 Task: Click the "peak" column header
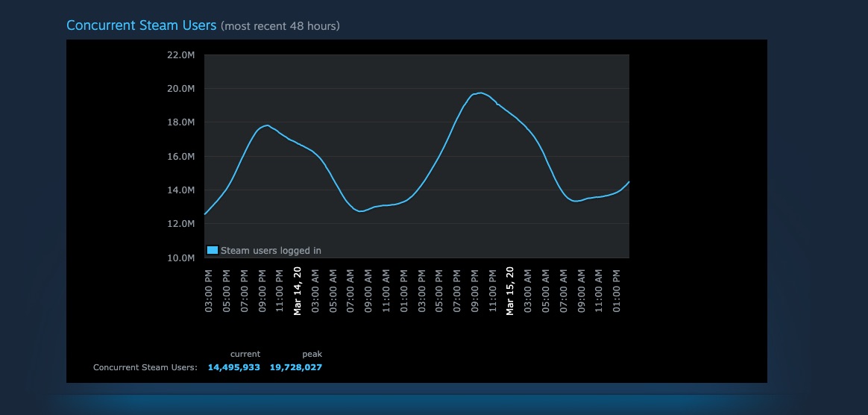[312, 354]
